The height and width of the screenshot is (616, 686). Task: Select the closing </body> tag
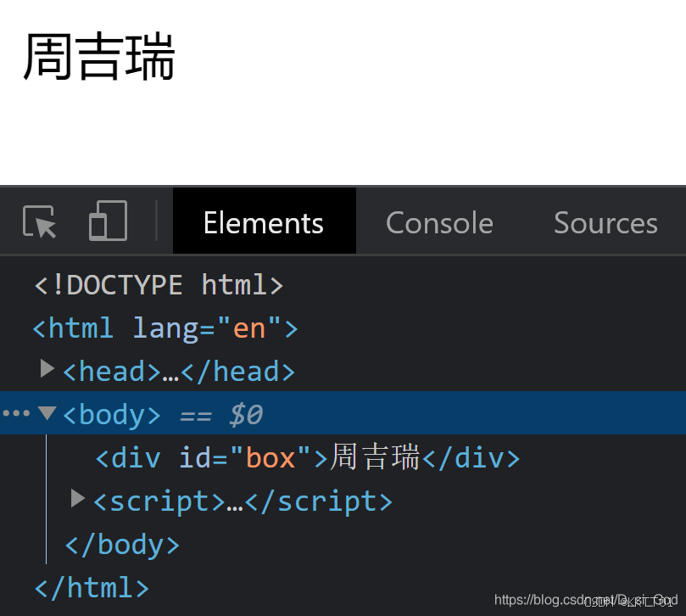[x=122, y=545]
